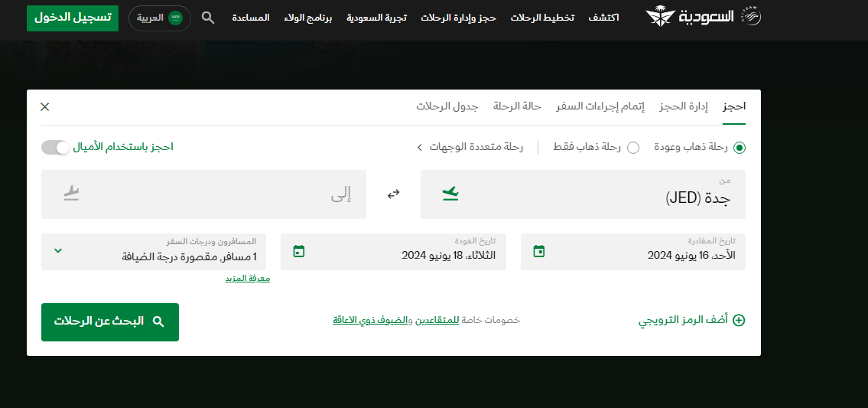Close the booking panel with X

45,106
